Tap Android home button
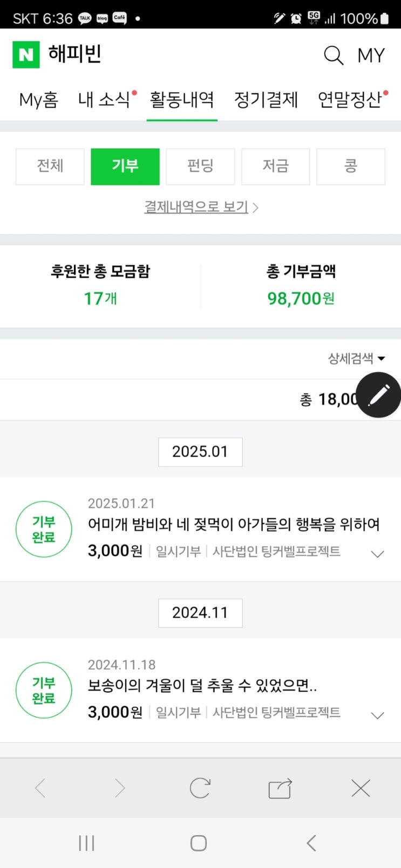Image resolution: width=401 pixels, height=868 pixels. [x=199, y=843]
